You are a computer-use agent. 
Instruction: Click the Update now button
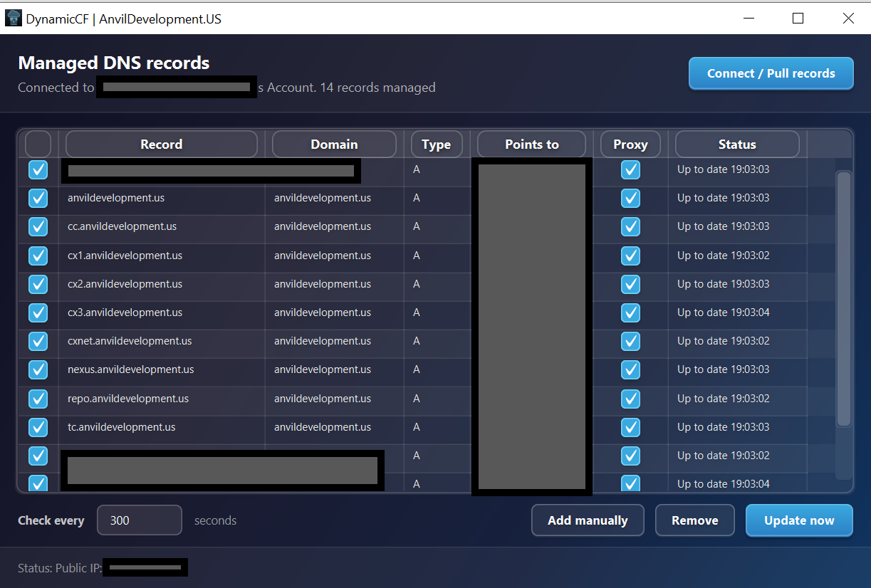pyautogui.click(x=799, y=520)
